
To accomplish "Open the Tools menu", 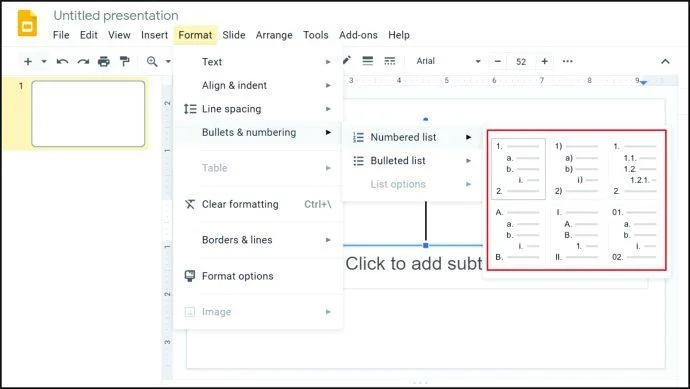I will pyautogui.click(x=316, y=35).
